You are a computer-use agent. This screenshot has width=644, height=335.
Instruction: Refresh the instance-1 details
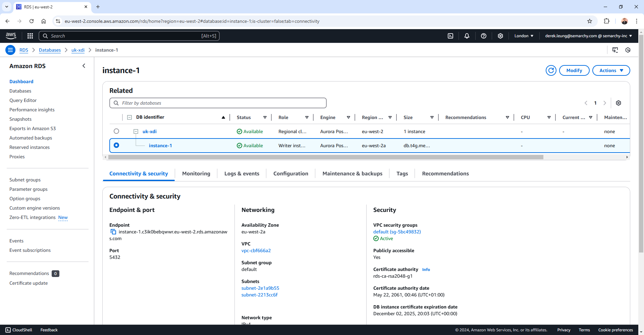[x=551, y=70]
